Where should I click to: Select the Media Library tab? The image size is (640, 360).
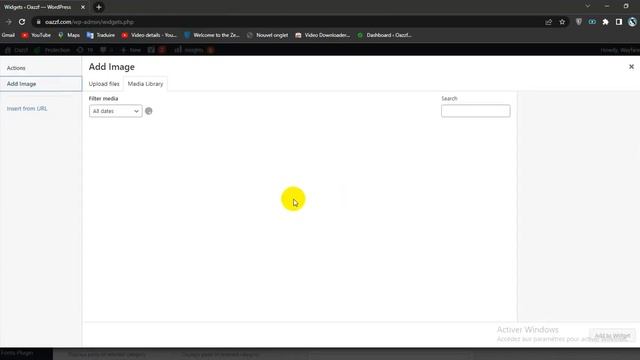pyautogui.click(x=145, y=84)
